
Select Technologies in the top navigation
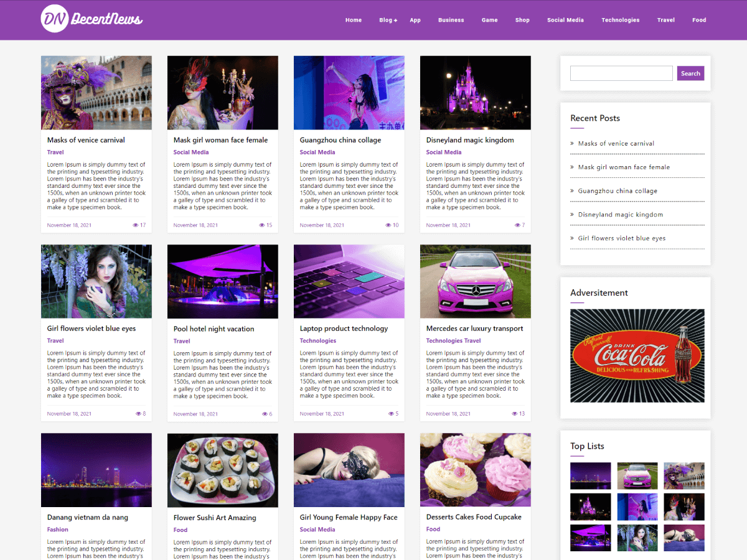click(620, 20)
